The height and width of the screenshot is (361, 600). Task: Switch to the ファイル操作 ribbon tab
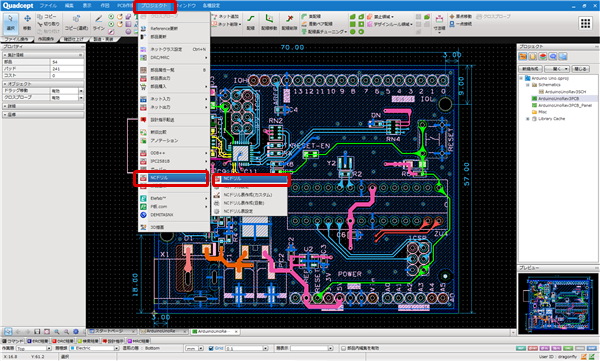(16, 39)
